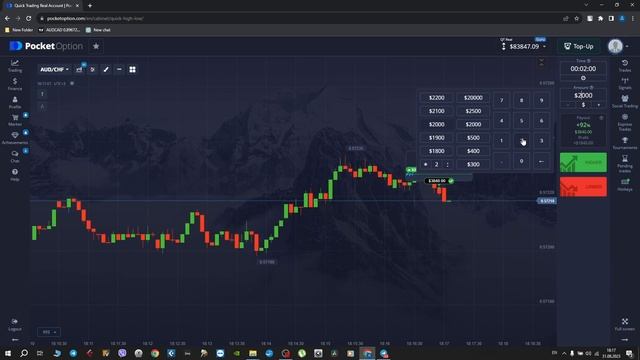Click the red Lower trade button

pos(583,187)
